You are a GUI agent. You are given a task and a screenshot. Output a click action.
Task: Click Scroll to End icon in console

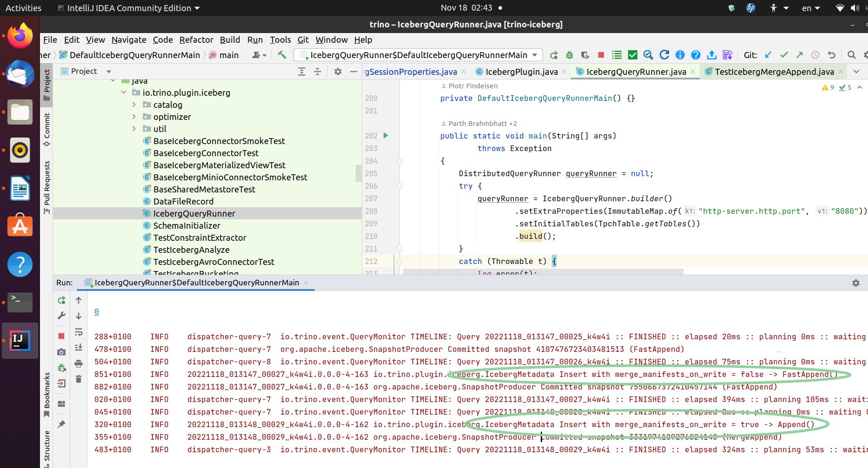[79, 347]
